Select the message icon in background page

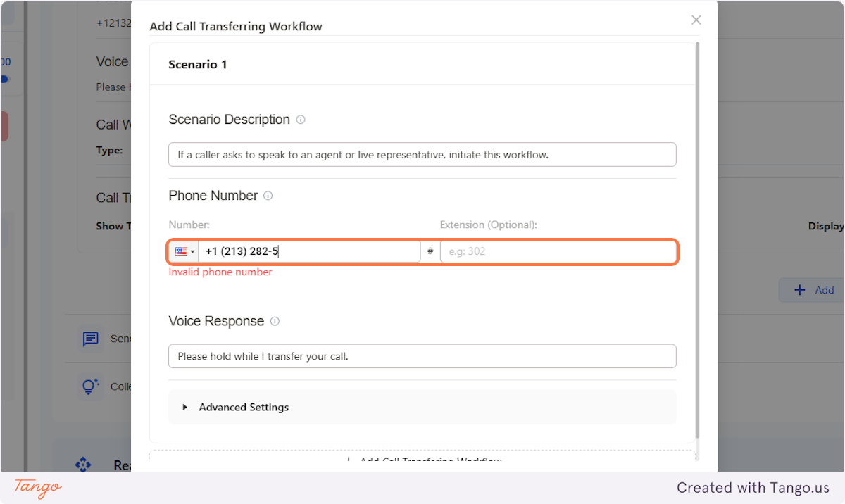91,339
